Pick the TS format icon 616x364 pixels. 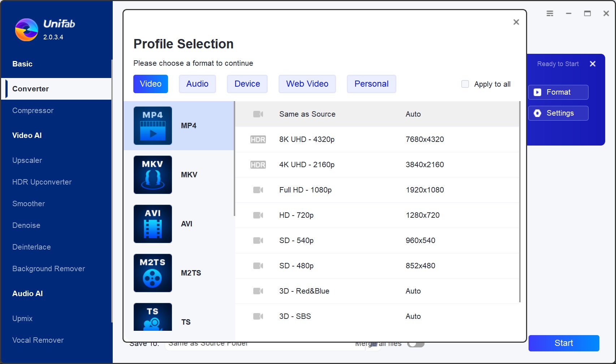point(153,317)
